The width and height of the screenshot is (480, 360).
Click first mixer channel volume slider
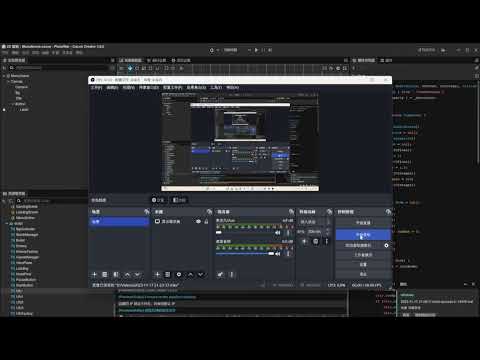pos(245,233)
